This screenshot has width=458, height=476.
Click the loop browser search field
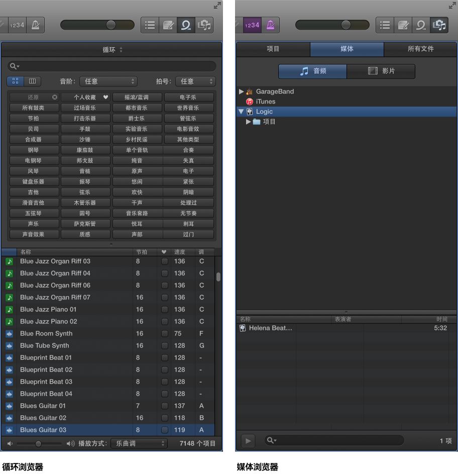pos(112,66)
